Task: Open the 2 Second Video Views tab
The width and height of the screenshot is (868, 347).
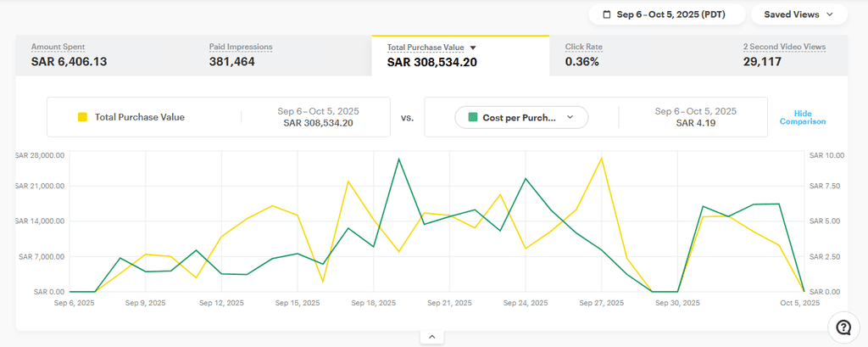Action: (784, 55)
